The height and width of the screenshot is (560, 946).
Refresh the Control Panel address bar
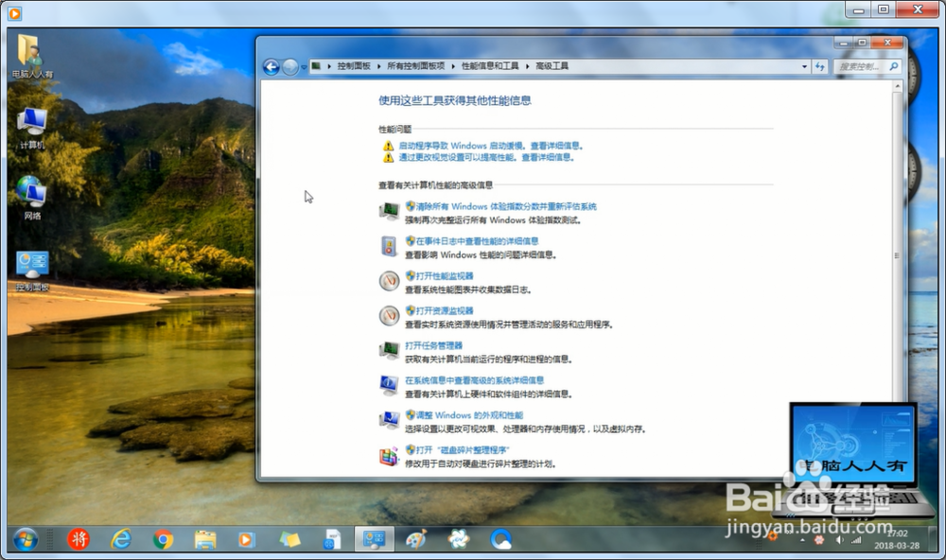point(819,66)
